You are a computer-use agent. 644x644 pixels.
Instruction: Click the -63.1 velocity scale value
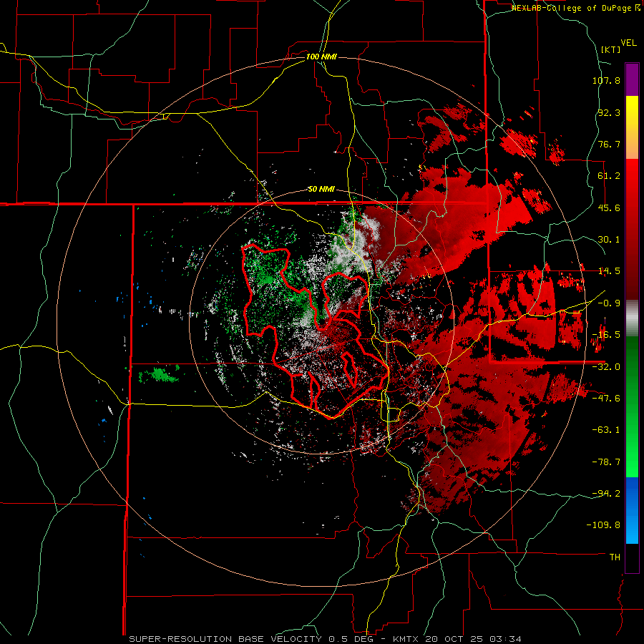(x=606, y=429)
